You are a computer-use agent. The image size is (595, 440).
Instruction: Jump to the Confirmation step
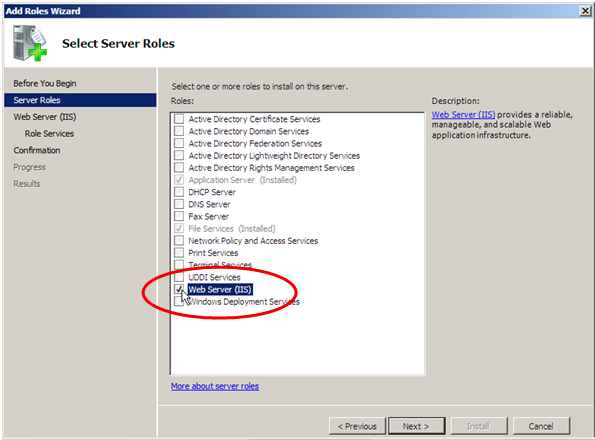pyautogui.click(x=37, y=150)
